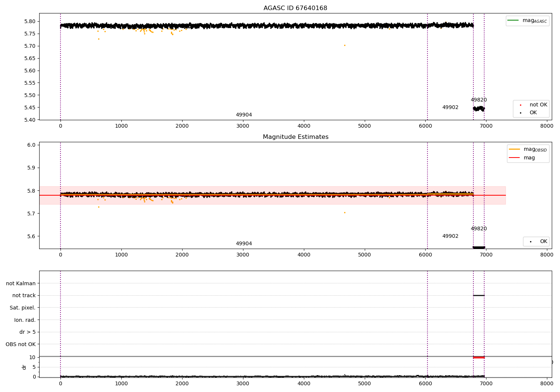Click the 5.55 tick in top plot
The image size is (560, 392).
tap(29, 83)
